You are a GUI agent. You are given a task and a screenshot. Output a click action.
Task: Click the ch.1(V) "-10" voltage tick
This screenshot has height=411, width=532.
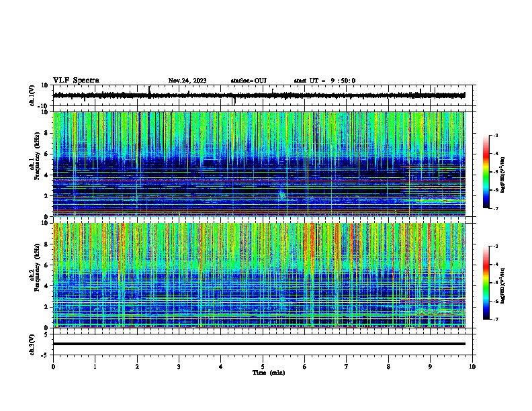point(43,106)
